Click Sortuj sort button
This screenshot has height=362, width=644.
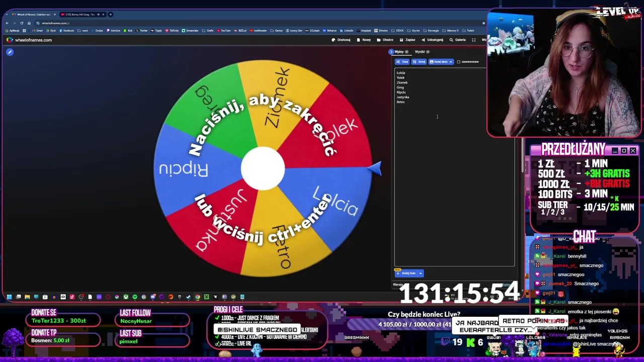tap(419, 62)
